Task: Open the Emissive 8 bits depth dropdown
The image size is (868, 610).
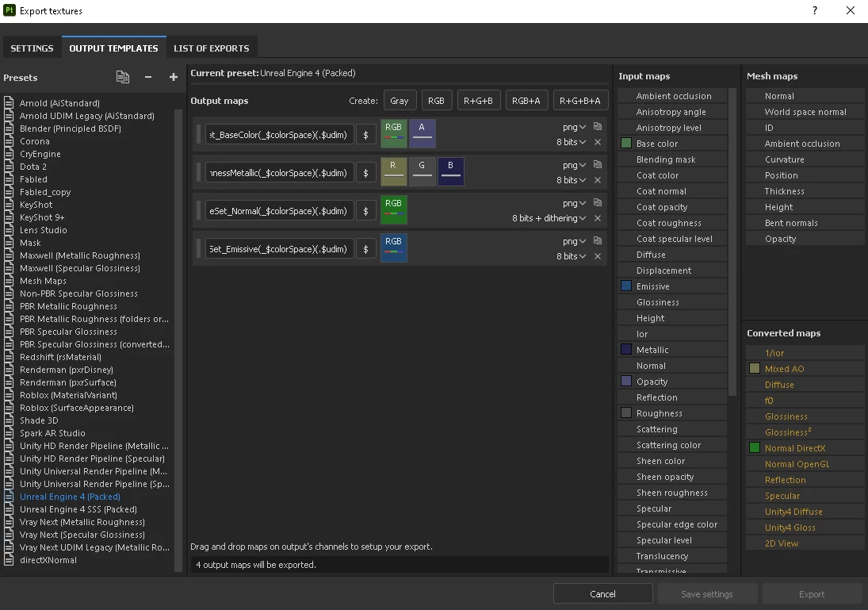Action: (x=571, y=256)
